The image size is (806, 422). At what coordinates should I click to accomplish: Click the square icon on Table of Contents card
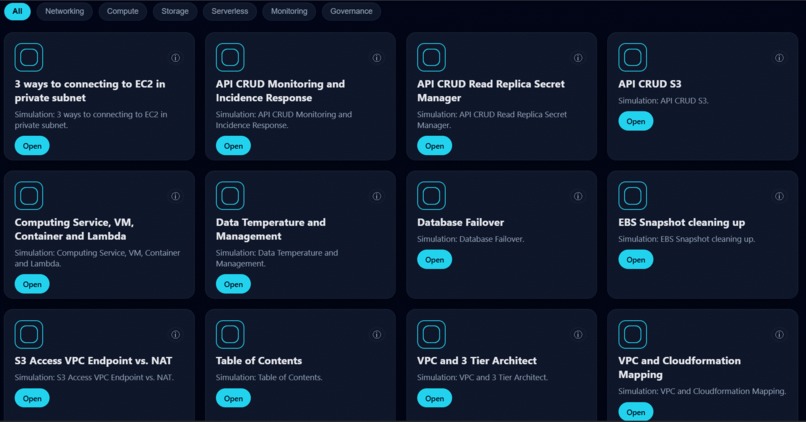230,334
